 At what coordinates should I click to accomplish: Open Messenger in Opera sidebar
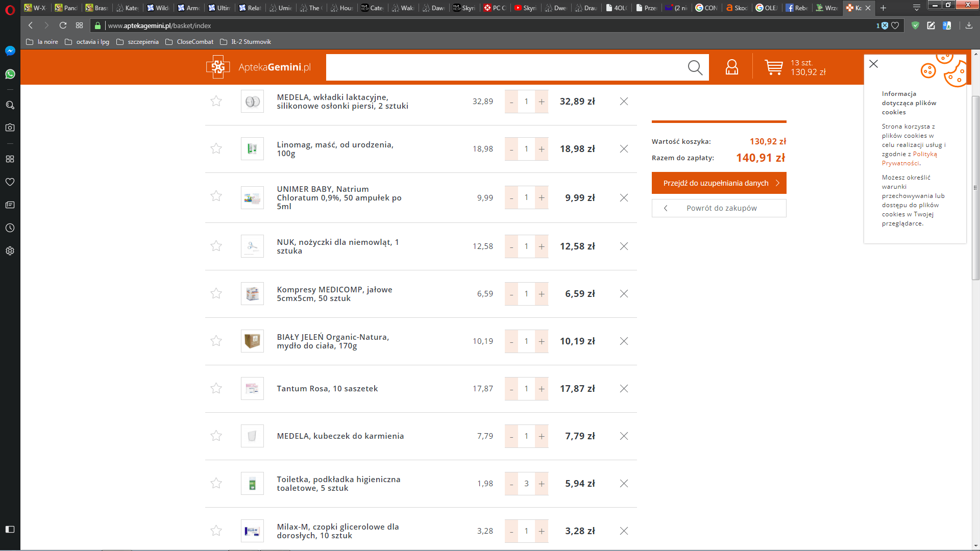(x=10, y=51)
